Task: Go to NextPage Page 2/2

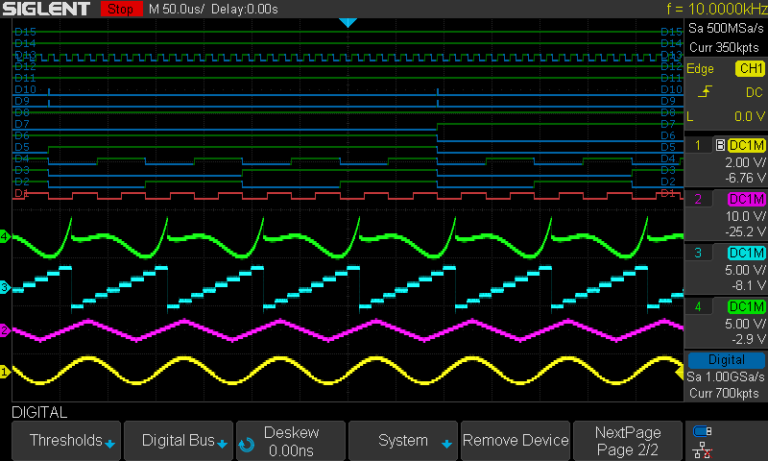Action: pyautogui.click(x=627, y=440)
